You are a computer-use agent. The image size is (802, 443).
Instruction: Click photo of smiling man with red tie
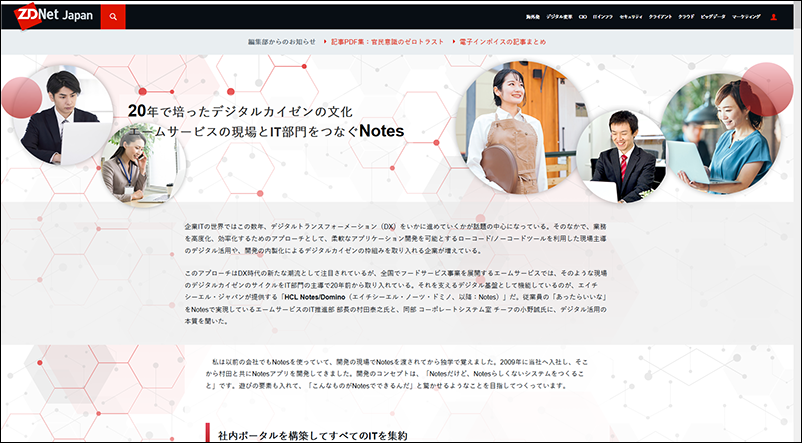click(621, 156)
